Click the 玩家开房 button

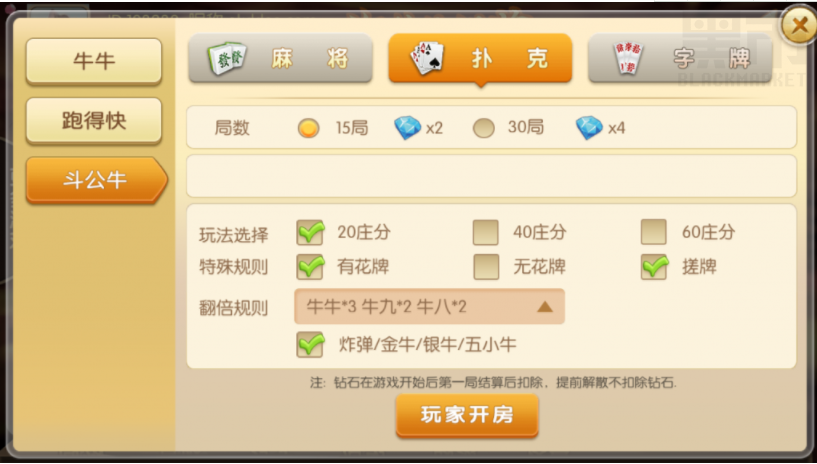coord(467,416)
